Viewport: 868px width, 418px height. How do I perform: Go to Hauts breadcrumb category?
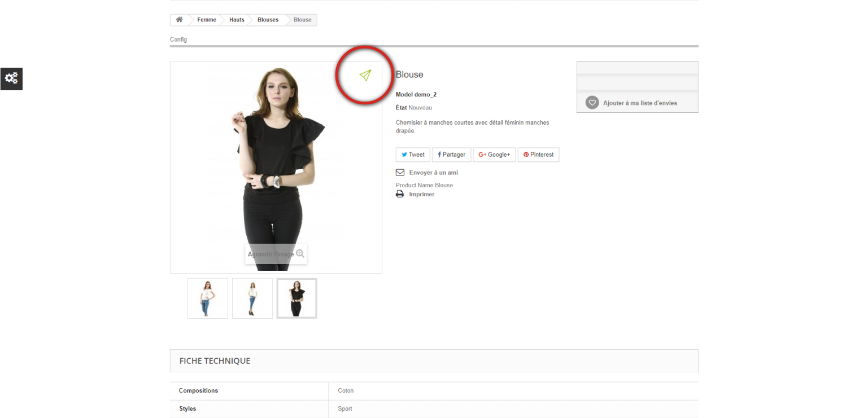click(237, 20)
